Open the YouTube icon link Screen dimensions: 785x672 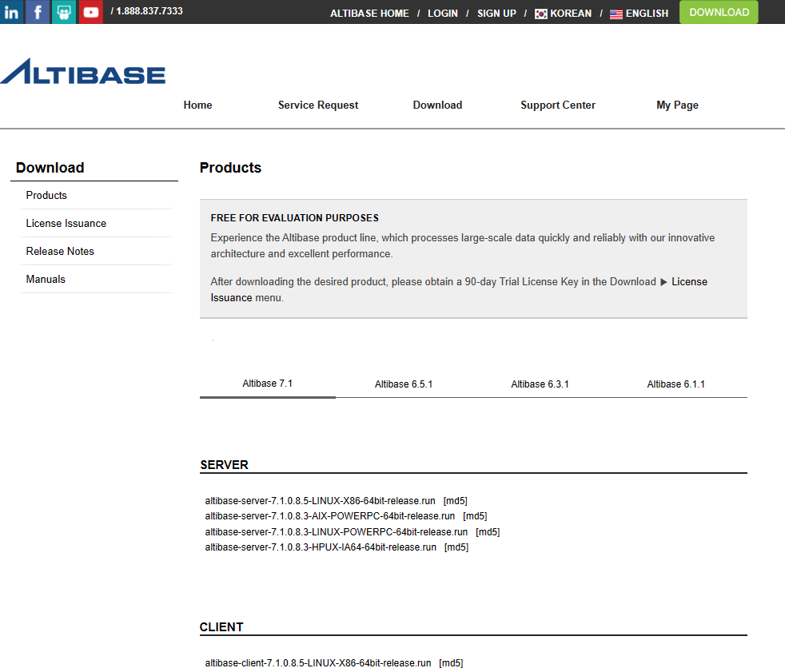coord(90,12)
